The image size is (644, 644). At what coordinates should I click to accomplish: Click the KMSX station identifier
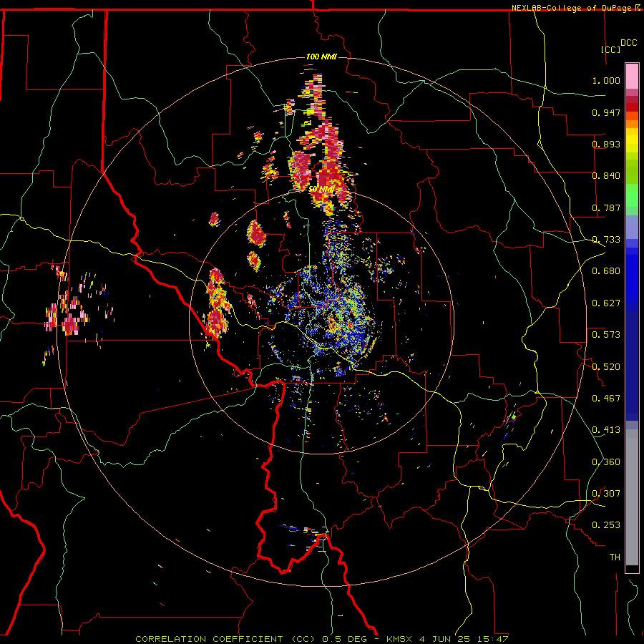tap(399, 639)
